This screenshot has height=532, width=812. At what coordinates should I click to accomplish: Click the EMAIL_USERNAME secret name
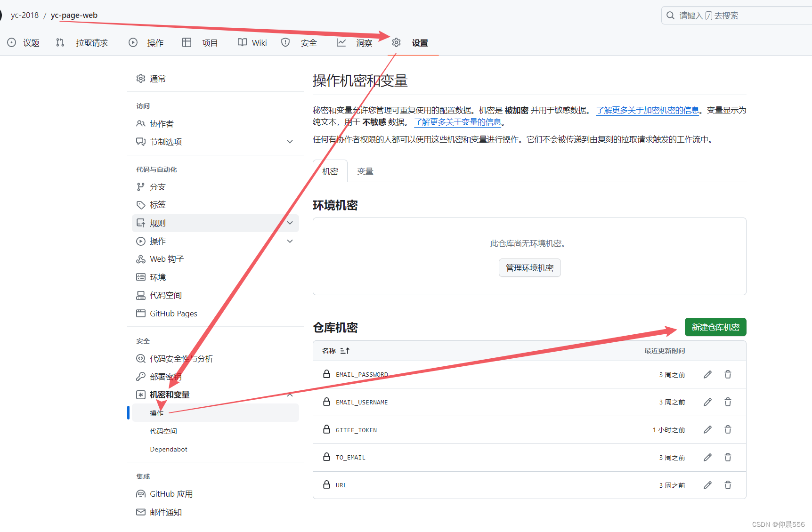(x=362, y=403)
